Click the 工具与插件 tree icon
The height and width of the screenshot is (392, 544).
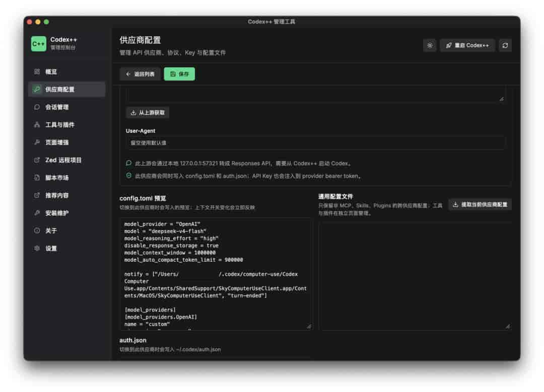(x=37, y=125)
